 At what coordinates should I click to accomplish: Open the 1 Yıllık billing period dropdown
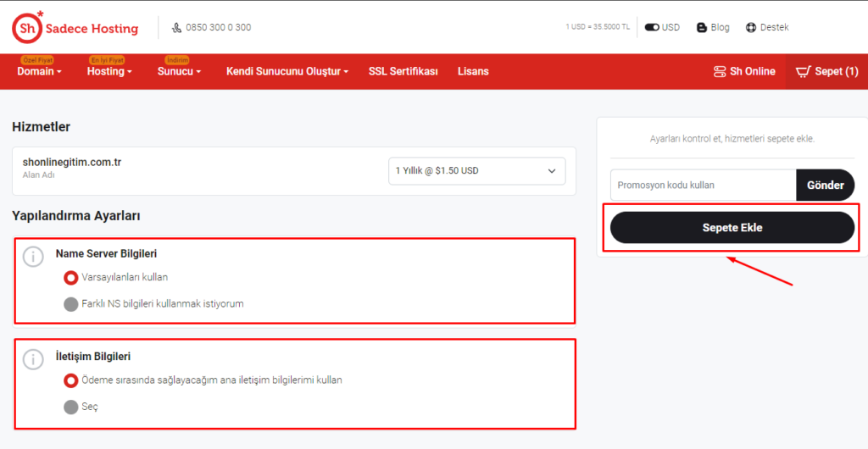click(476, 171)
